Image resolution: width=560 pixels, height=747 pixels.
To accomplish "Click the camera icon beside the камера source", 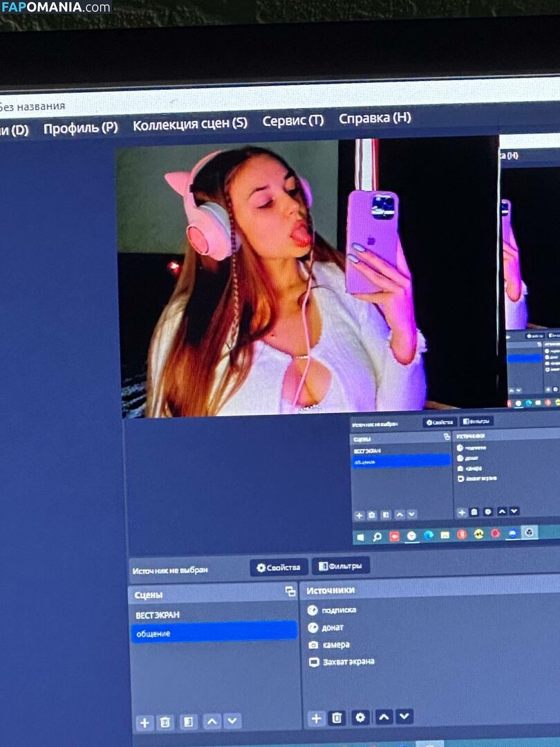I will 312,644.
